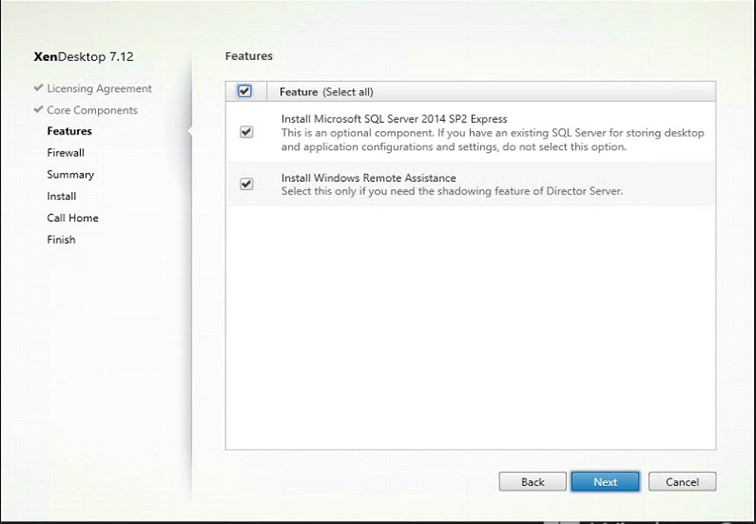The height and width of the screenshot is (524, 756).
Task: Click the Core Components completed checkmark icon
Action: coord(39,109)
